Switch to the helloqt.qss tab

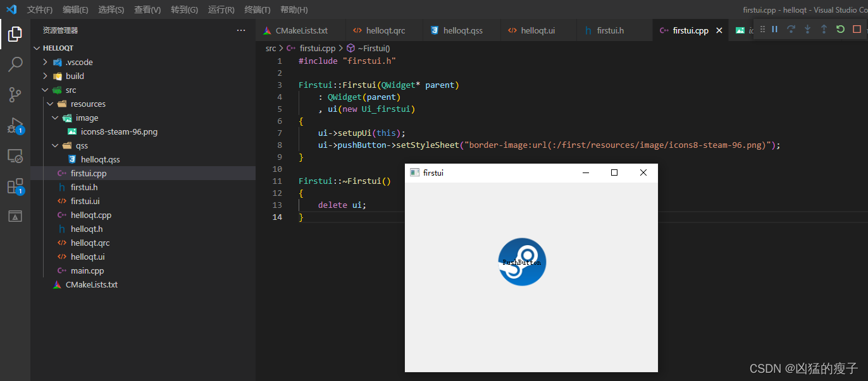point(462,30)
